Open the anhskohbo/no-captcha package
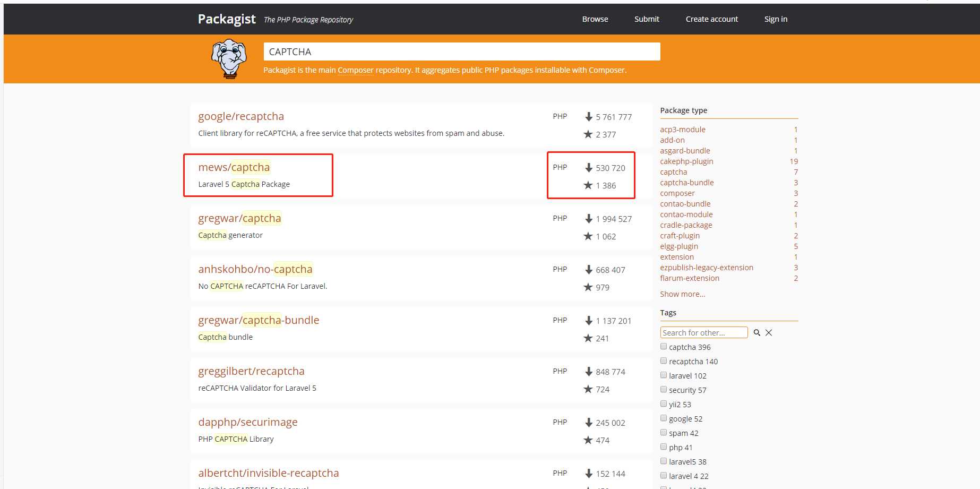Viewport: 980px width, 489px height. [x=255, y=269]
